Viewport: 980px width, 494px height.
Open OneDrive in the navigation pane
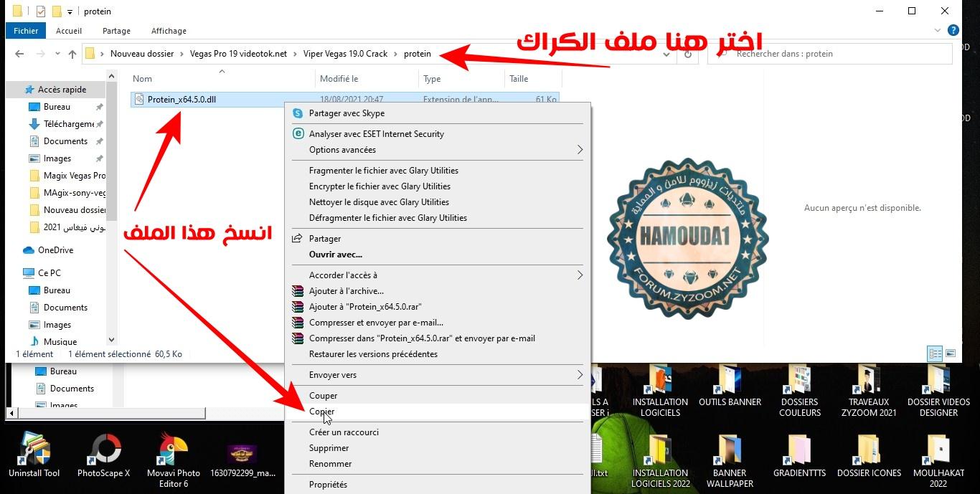tap(55, 250)
